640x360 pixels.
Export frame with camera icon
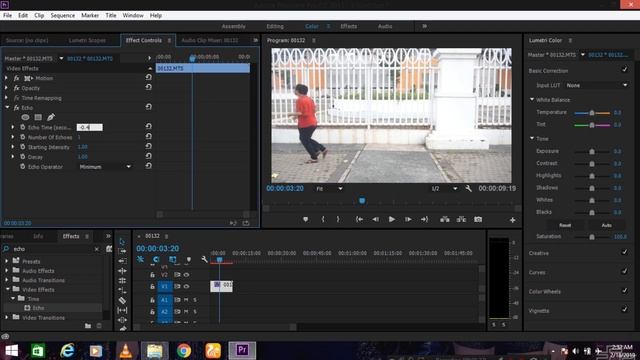[478, 220]
